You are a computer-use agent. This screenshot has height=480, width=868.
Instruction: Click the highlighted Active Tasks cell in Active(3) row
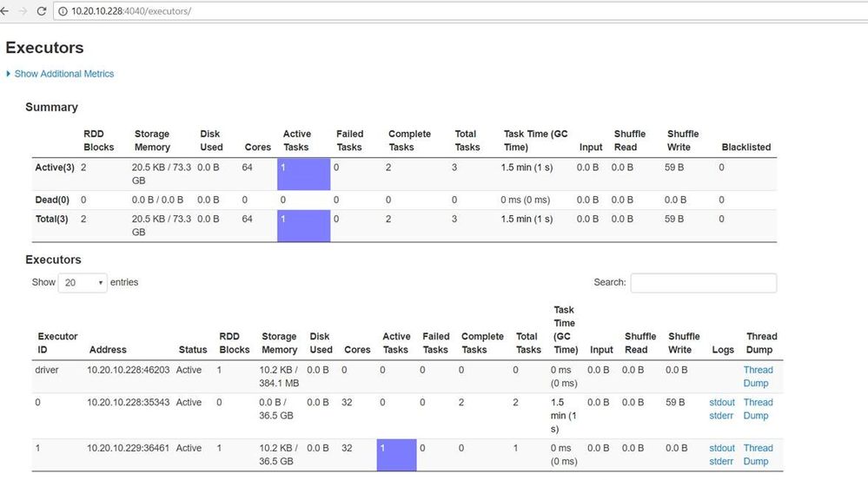point(303,174)
